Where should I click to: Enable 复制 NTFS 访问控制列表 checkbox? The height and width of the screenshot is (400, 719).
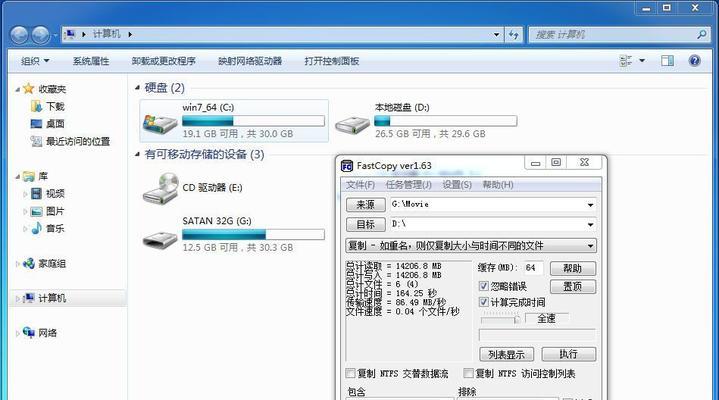468,373
